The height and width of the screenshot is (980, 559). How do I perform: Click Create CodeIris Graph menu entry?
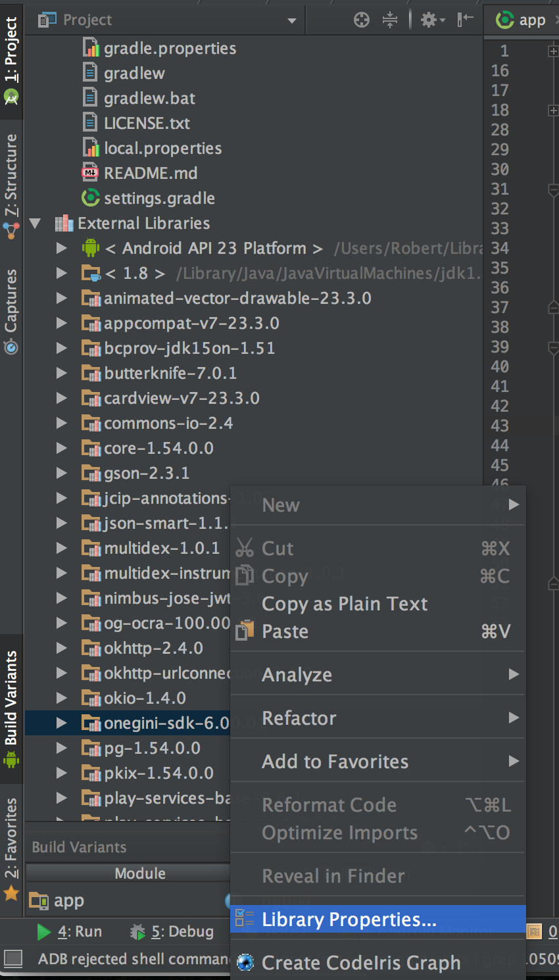[x=361, y=962]
